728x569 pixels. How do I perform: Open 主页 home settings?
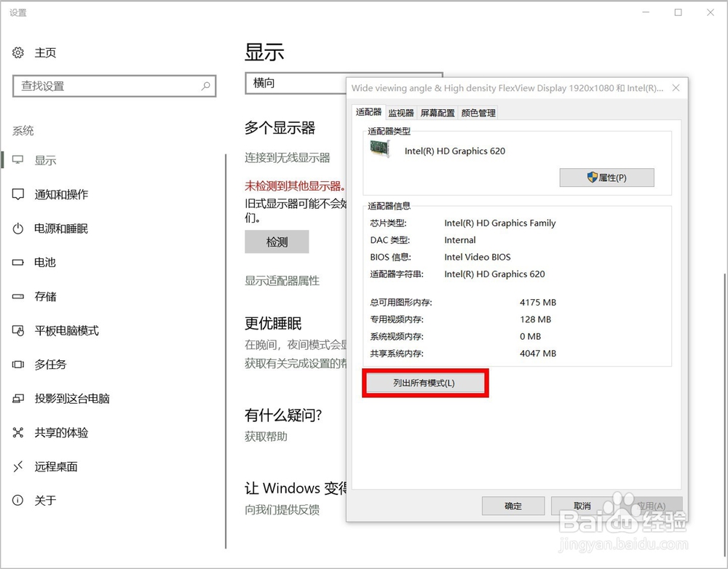[x=45, y=52]
